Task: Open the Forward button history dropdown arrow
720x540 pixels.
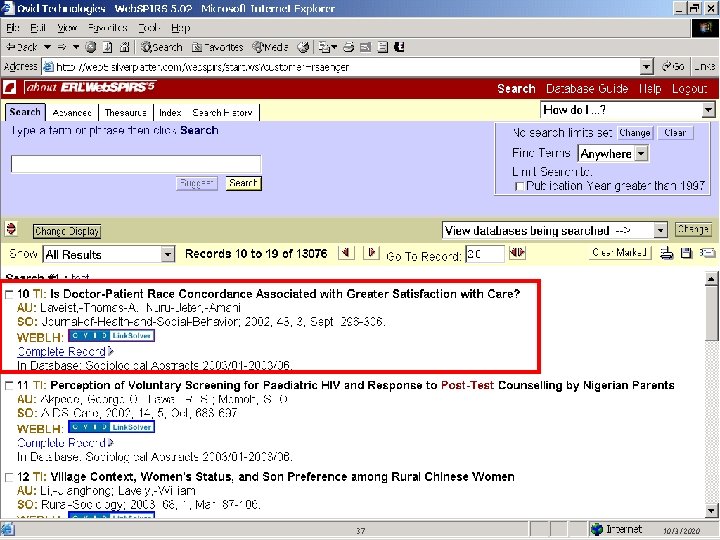Action: coord(76,47)
